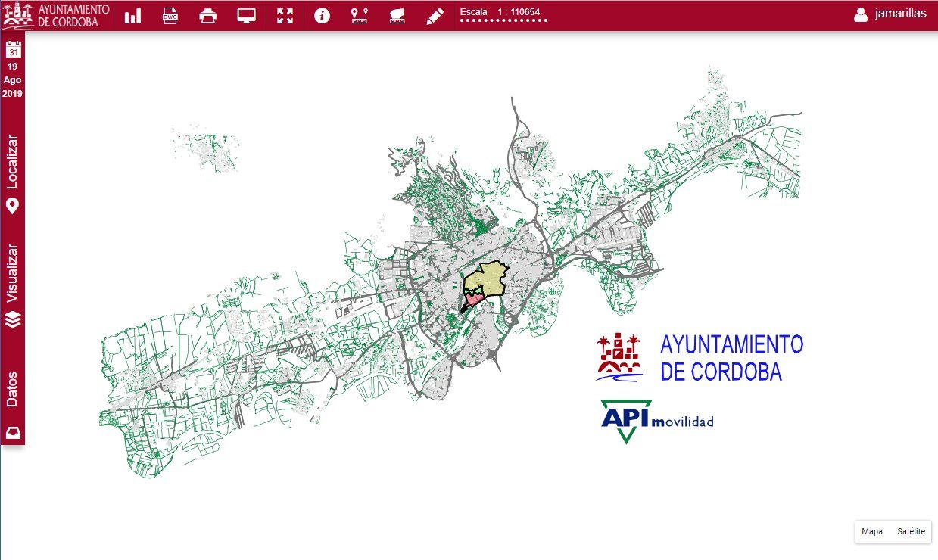The image size is (938, 560).
Task: Open the bar chart statistics tool
Action: tap(133, 16)
